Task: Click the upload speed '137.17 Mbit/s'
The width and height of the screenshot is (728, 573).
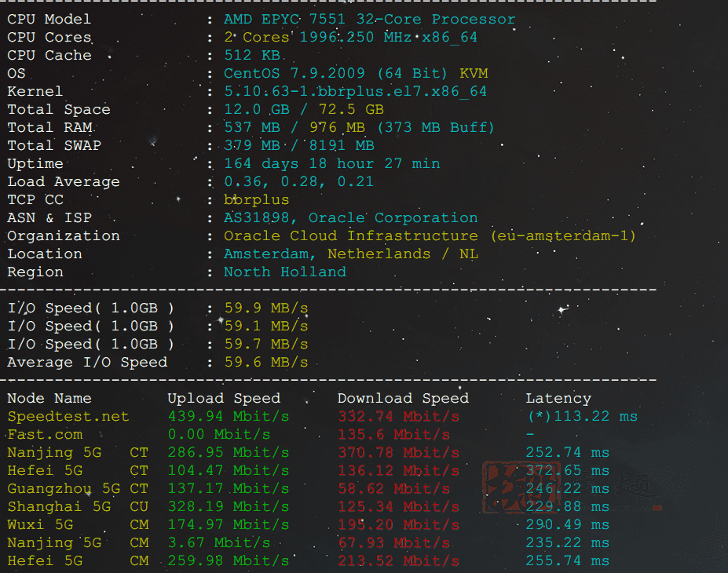Action: (x=229, y=489)
